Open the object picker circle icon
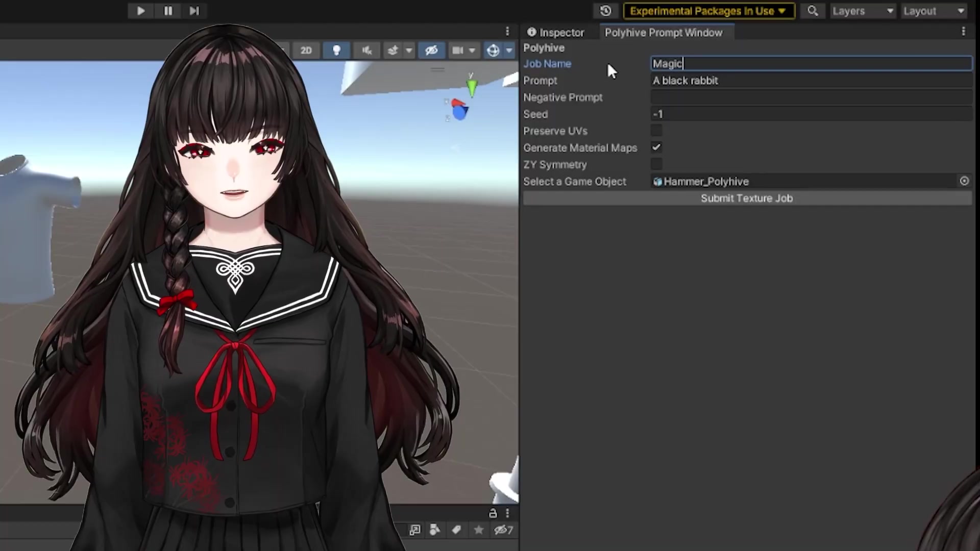The image size is (980, 551). pos(964,181)
